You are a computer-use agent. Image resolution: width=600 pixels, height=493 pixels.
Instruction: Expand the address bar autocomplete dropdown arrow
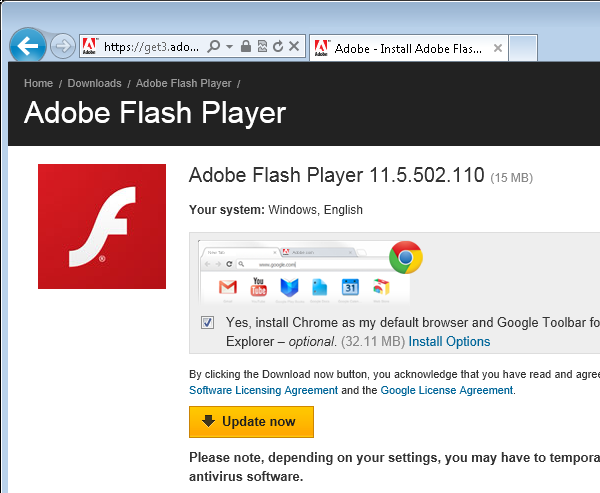pyautogui.click(x=229, y=47)
